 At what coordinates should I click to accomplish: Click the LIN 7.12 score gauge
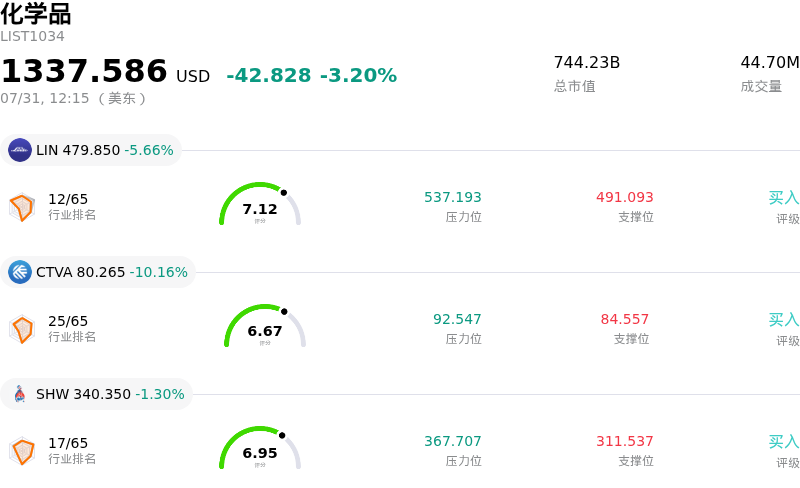[260, 204]
